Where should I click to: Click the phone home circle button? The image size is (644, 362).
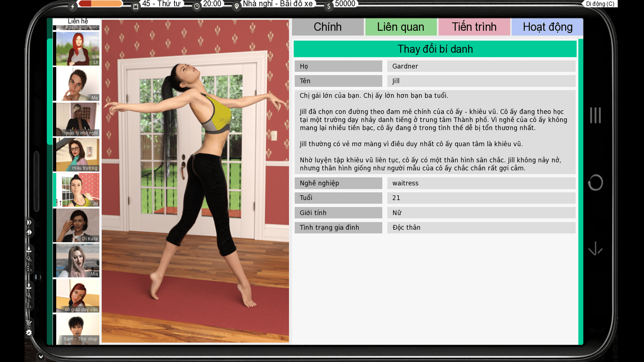595,183
